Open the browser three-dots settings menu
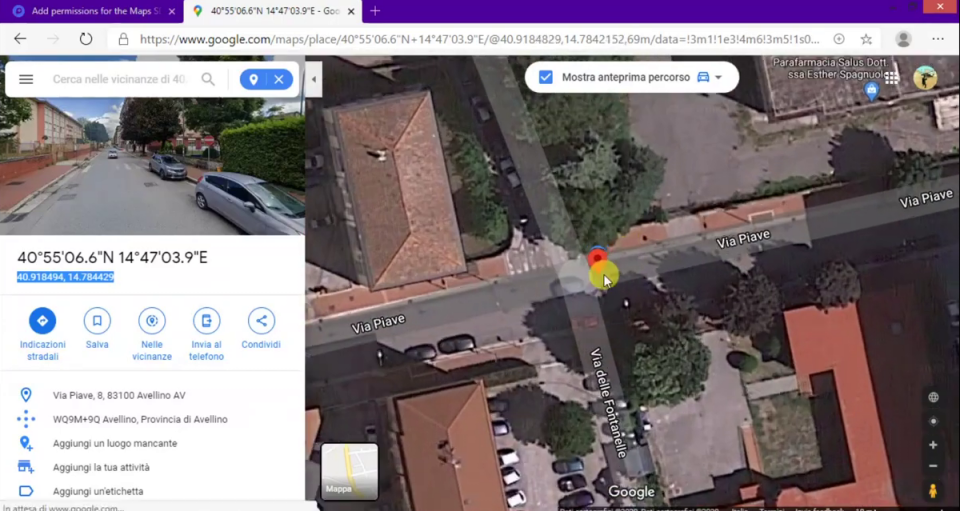This screenshot has height=511, width=960. 938,39
